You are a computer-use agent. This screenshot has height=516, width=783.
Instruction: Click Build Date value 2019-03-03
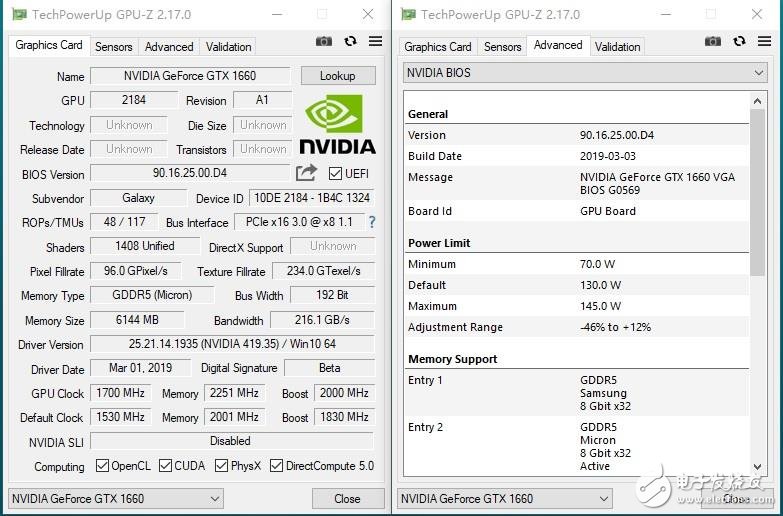click(608, 156)
